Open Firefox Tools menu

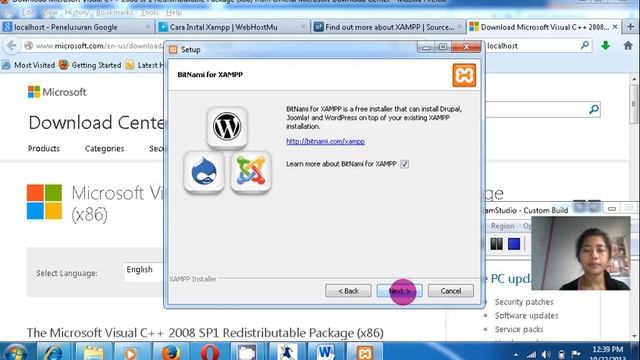[x=149, y=13]
